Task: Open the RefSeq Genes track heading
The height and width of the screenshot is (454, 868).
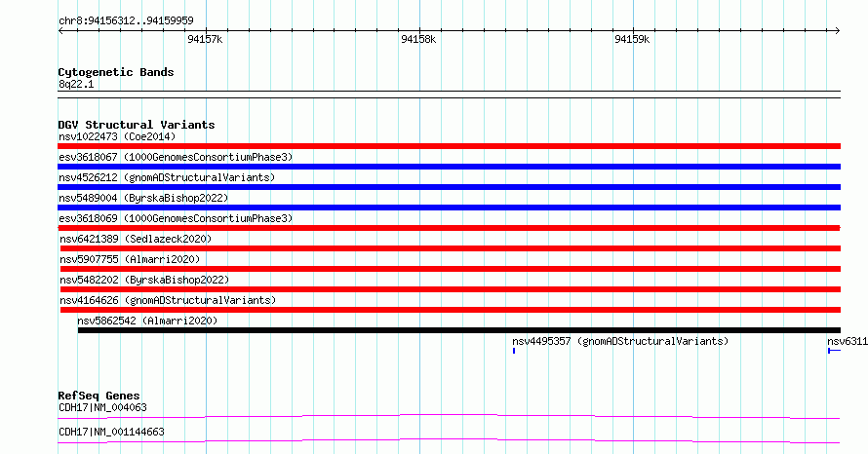Action: pos(99,396)
